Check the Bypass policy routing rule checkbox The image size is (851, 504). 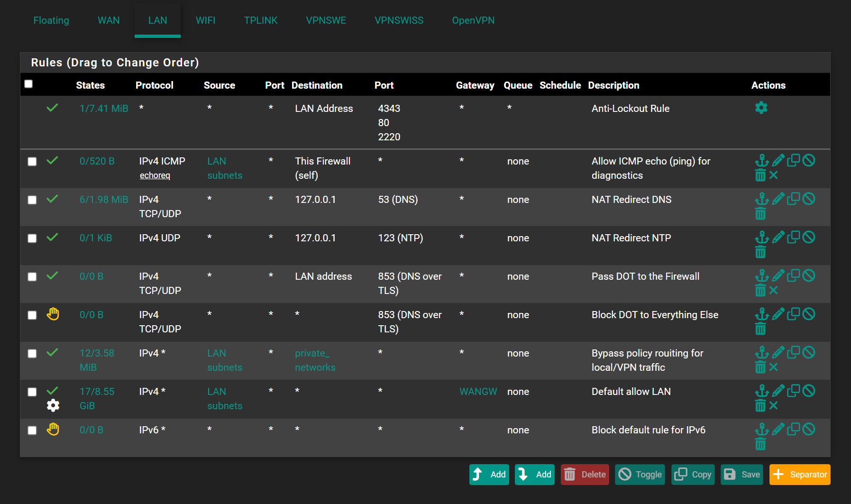[x=32, y=354]
